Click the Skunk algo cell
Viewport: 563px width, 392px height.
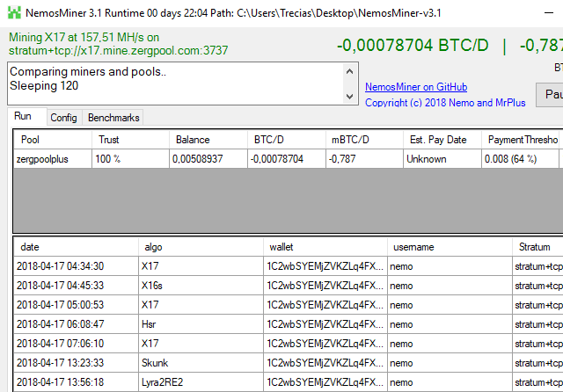click(x=201, y=363)
